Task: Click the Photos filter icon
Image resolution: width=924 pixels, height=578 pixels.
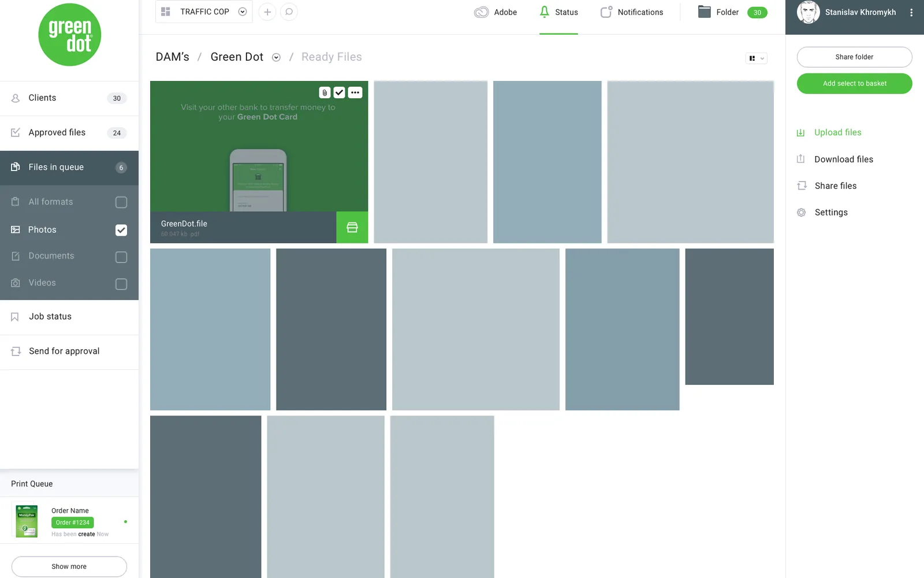Action: [x=16, y=229]
